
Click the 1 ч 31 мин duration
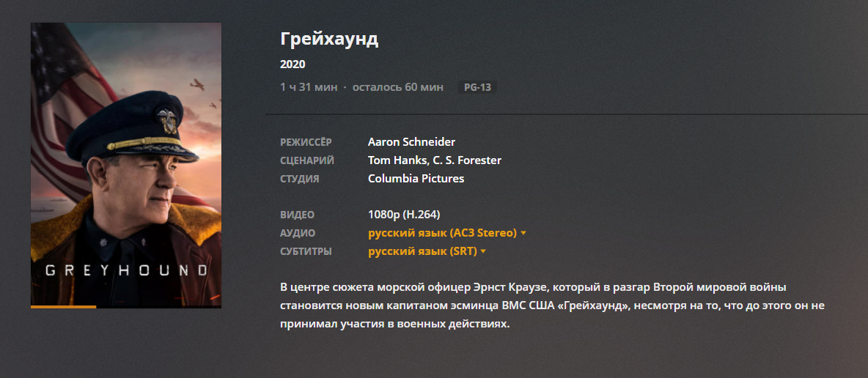click(309, 87)
